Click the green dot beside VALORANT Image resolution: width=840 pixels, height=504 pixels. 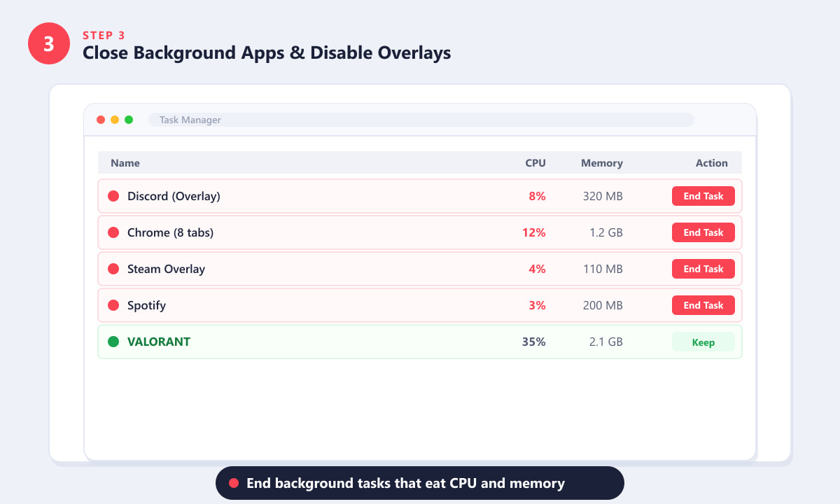point(113,342)
